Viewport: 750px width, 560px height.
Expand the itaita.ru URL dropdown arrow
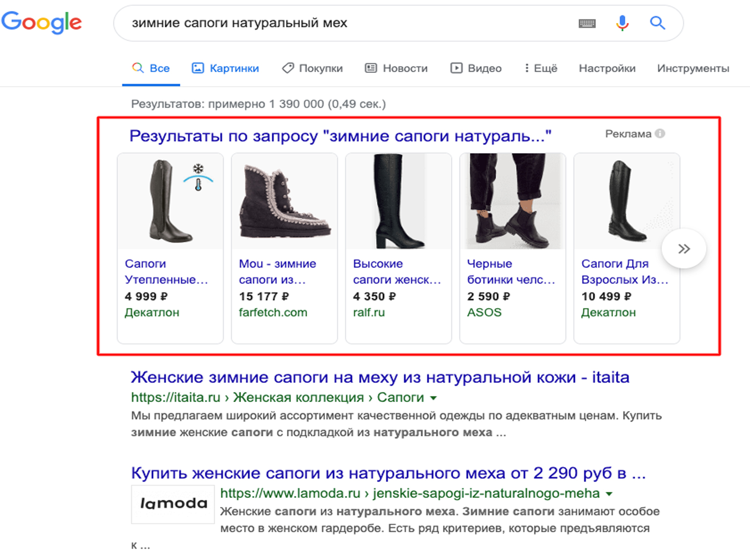click(433, 398)
